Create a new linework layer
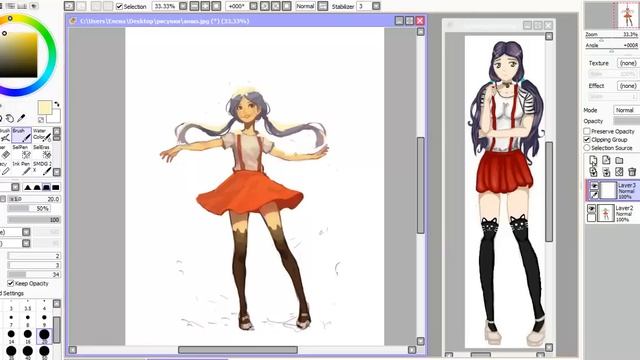The image size is (640, 360). click(x=606, y=160)
